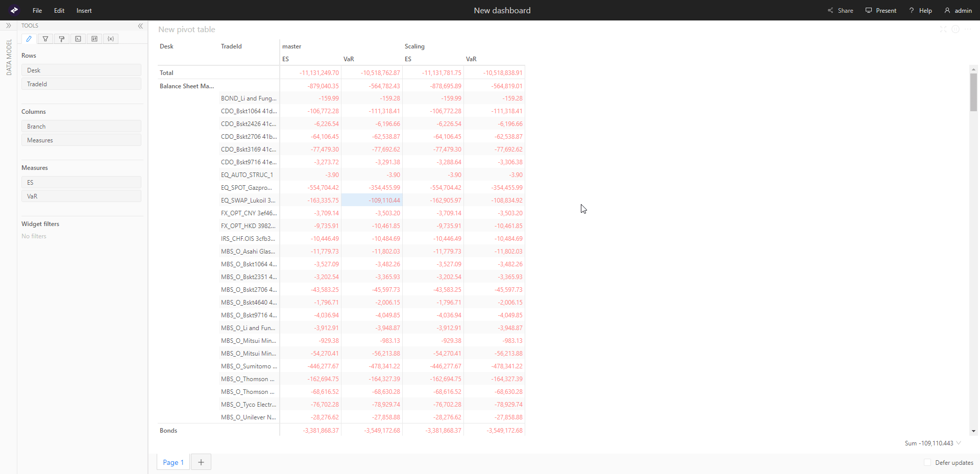Expand the Balance Sheet Ma... row group
Screen dimensions: 980x474
186,86
